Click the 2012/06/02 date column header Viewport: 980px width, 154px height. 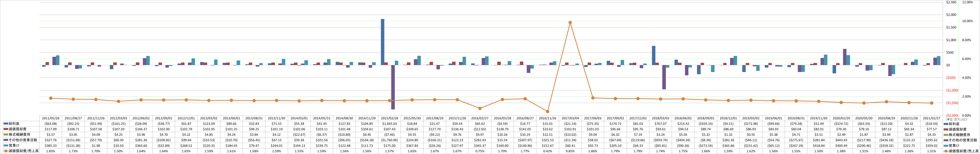pos(141,118)
